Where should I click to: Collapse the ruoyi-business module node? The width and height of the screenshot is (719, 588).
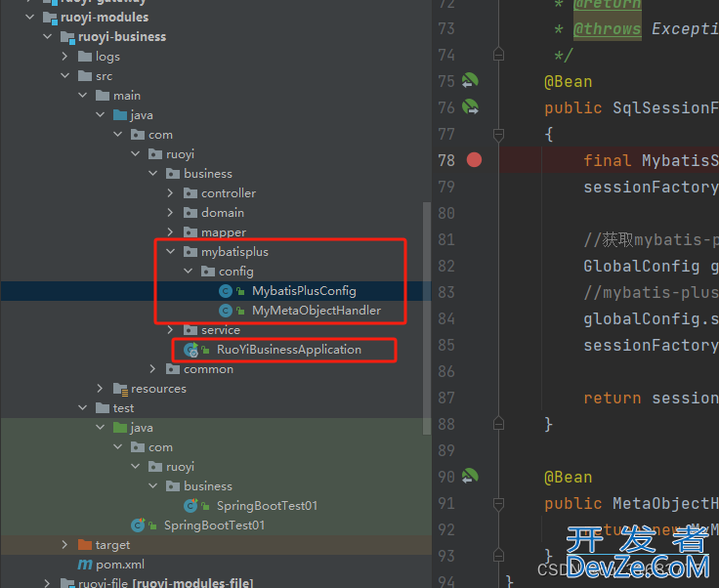[48, 37]
